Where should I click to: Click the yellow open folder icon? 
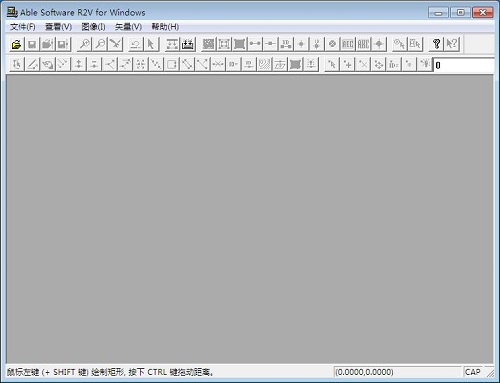16,44
